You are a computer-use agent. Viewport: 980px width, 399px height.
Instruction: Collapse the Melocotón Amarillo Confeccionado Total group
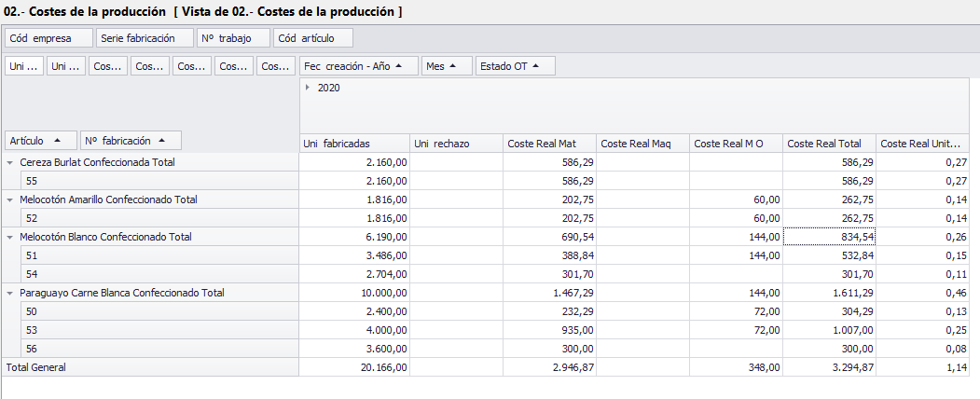10,199
